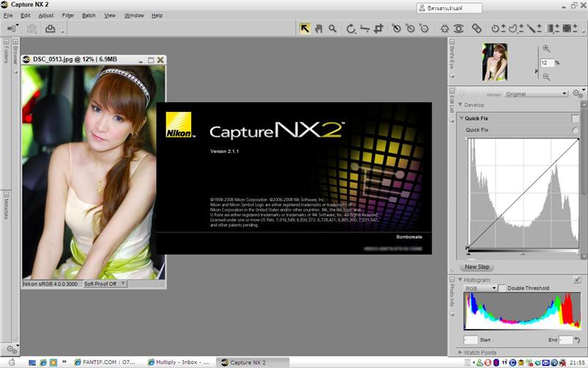Select the White Control Point tool

tap(424, 29)
